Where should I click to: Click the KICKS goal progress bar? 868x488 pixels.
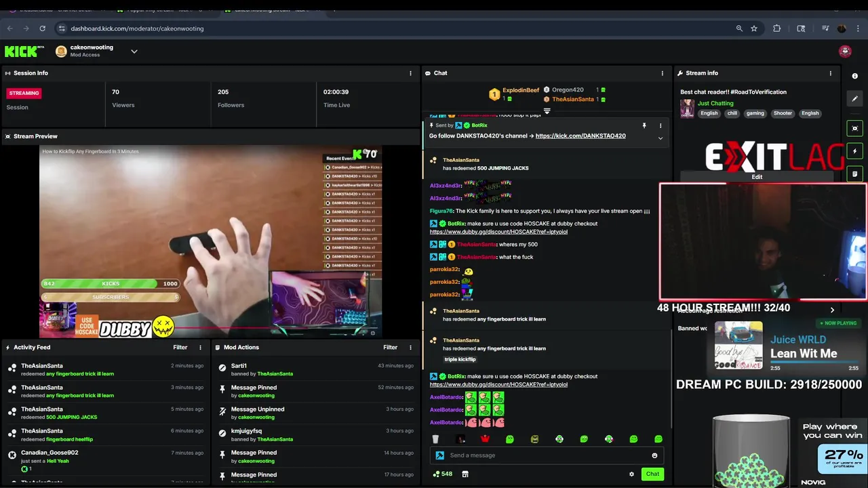(x=111, y=284)
